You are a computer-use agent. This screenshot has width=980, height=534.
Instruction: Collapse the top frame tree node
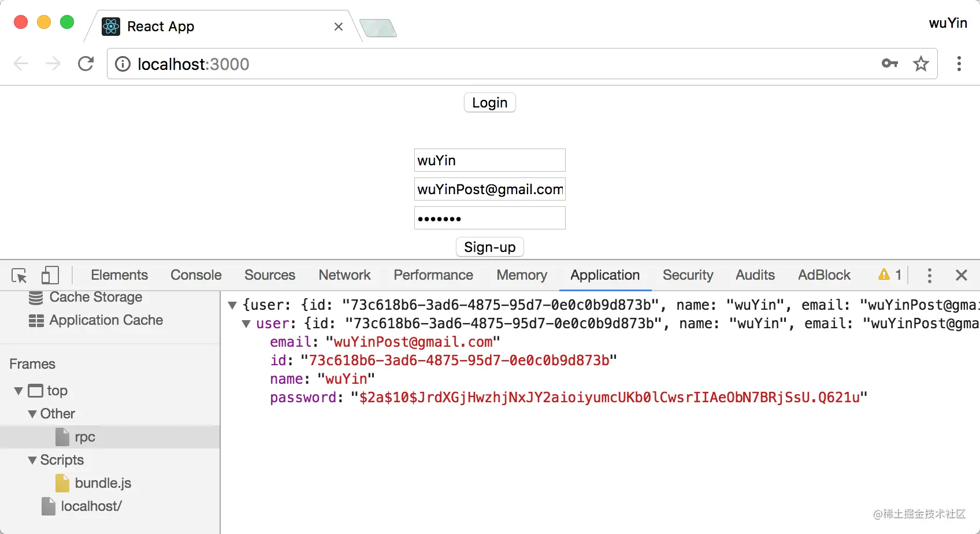pos(18,391)
